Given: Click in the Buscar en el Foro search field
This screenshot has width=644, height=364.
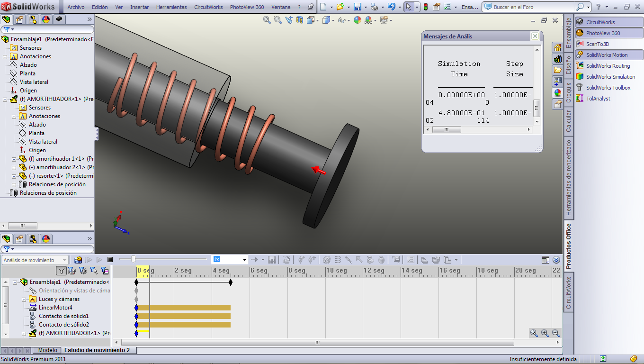Looking at the screenshot, I should 534,7.
